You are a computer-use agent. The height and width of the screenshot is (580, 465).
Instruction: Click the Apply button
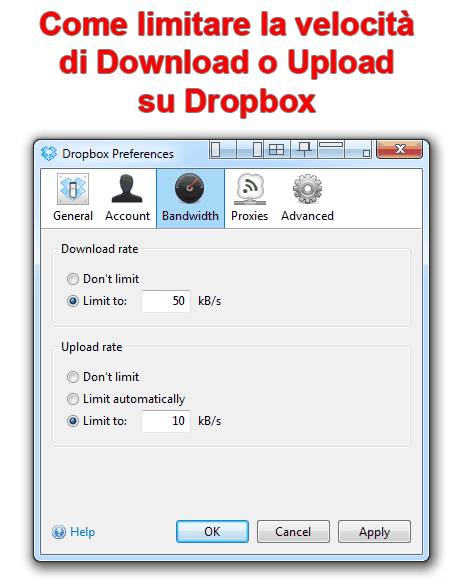click(374, 532)
